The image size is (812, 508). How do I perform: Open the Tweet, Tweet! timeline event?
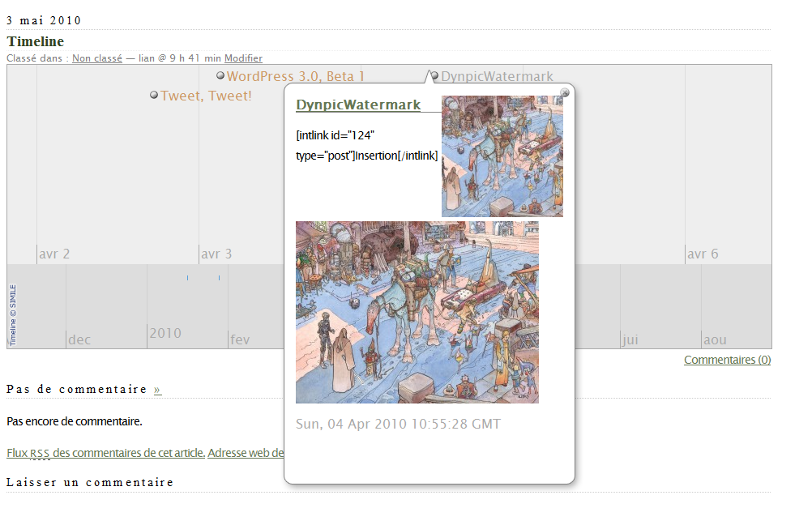coord(206,96)
